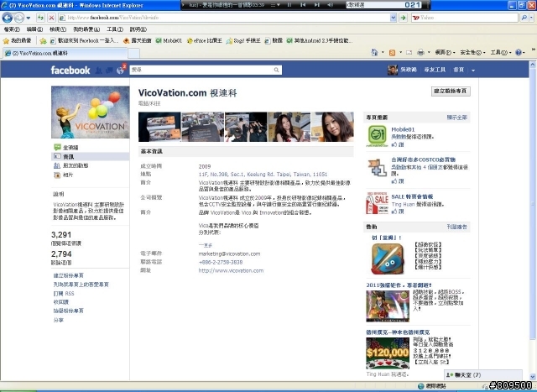Click the Yahoo search box
The image size is (537, 392).
[465, 18]
